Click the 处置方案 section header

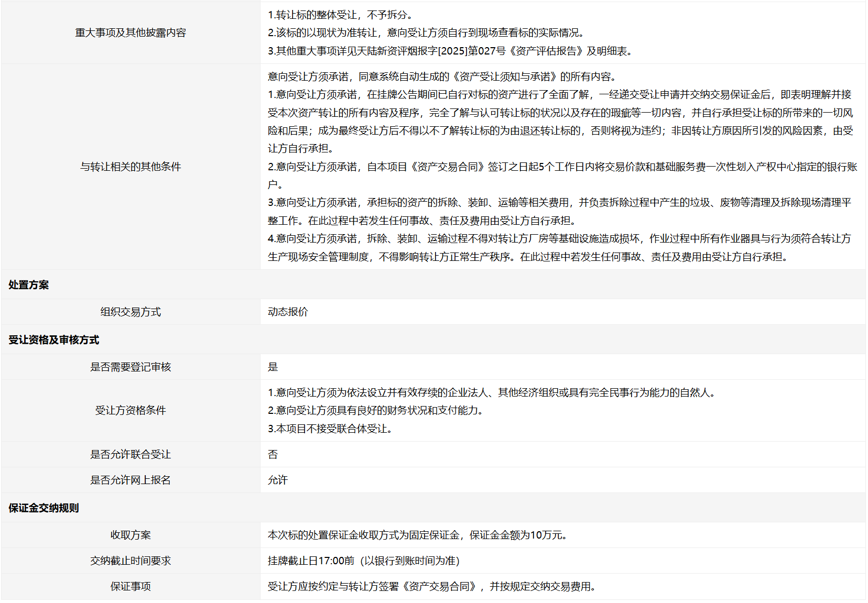click(x=29, y=284)
